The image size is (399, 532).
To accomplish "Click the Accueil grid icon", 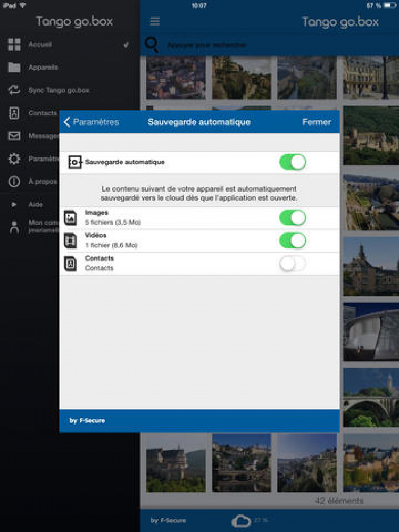I will coord(14,45).
